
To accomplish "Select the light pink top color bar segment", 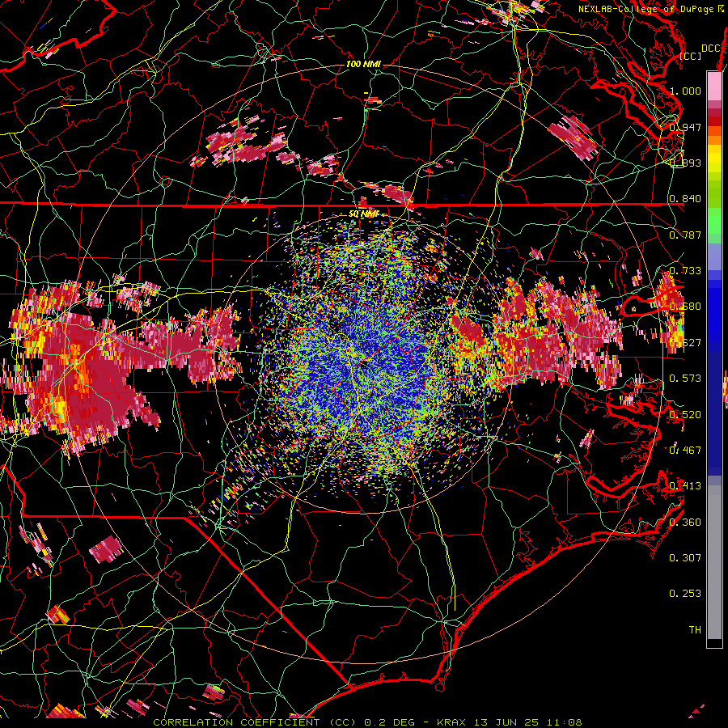I will [714, 86].
